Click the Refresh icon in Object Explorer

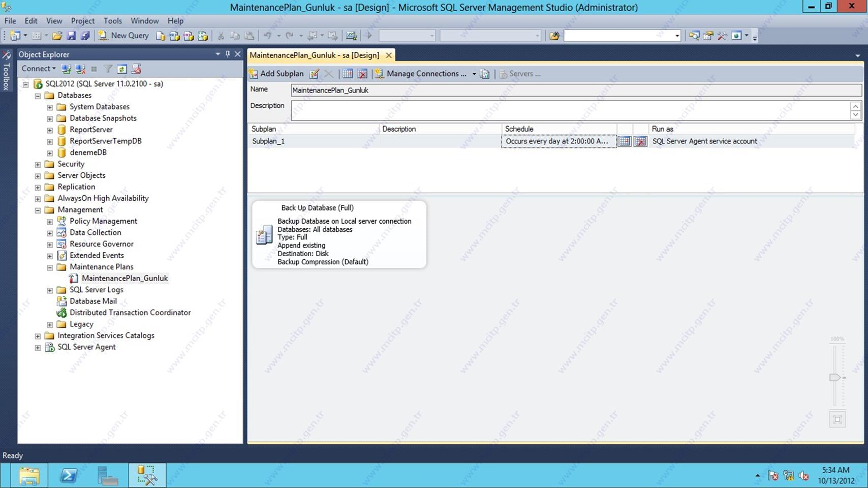point(122,69)
